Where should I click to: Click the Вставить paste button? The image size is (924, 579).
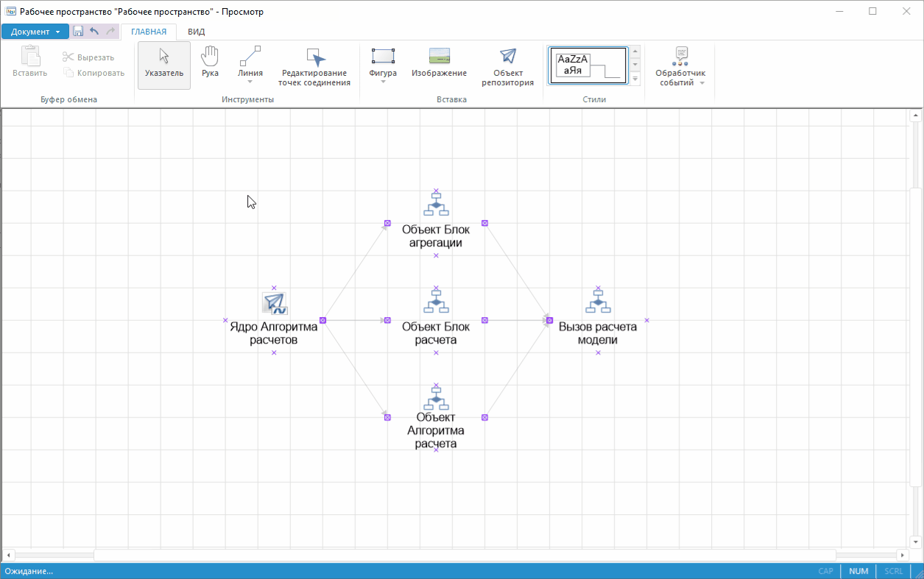click(30, 62)
